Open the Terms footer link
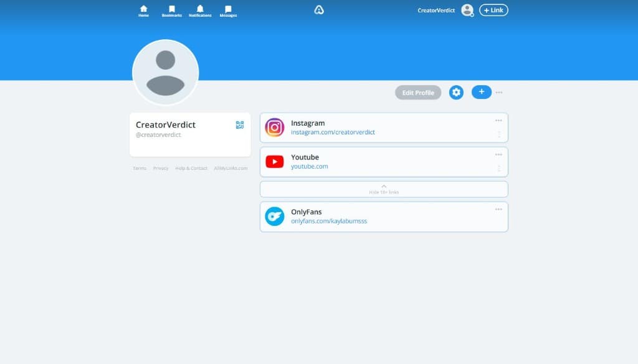638x364 pixels. 140,168
